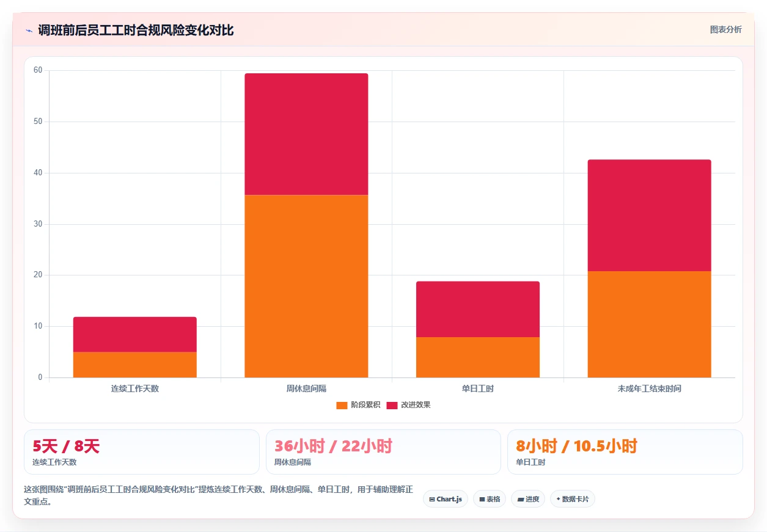Open the 8小时 / 10.5小时 data card

click(x=625, y=452)
